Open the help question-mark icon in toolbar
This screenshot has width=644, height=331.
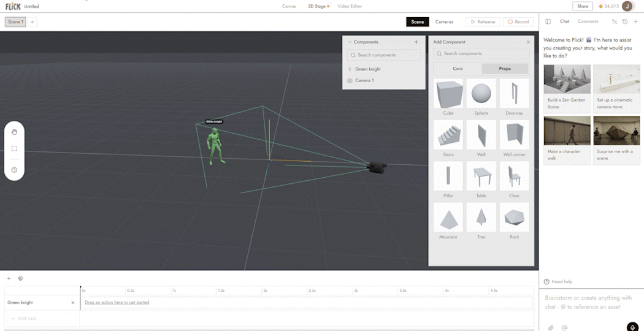(x=14, y=170)
